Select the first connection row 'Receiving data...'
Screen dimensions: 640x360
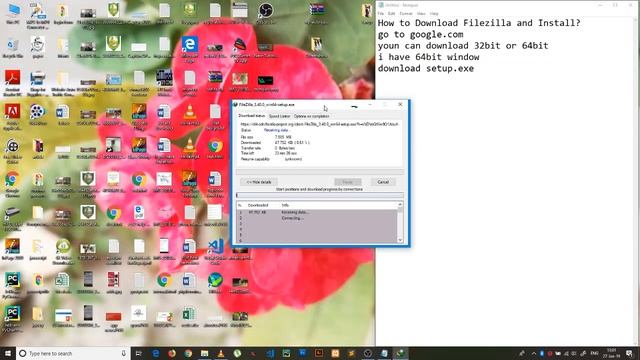317,213
